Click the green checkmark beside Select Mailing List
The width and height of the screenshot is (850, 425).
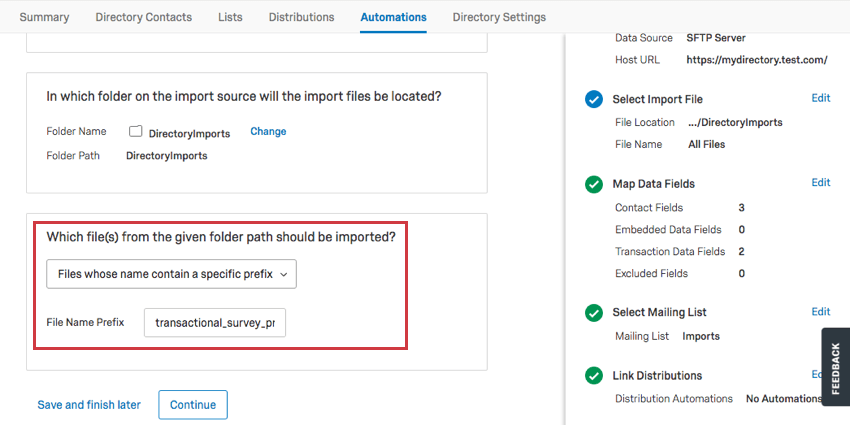coord(594,313)
